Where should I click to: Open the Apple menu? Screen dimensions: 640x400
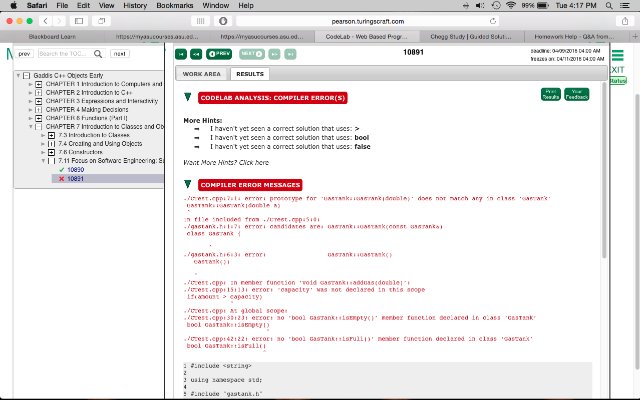(13, 5)
